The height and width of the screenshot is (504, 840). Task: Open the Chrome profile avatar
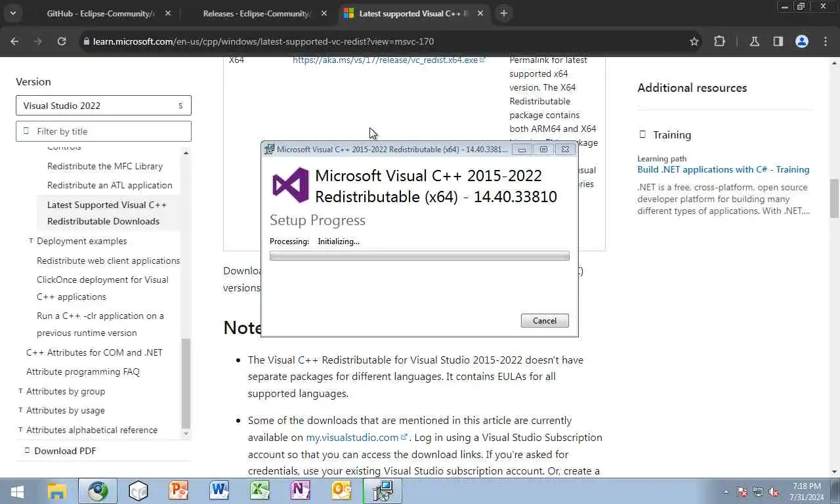[x=802, y=41]
